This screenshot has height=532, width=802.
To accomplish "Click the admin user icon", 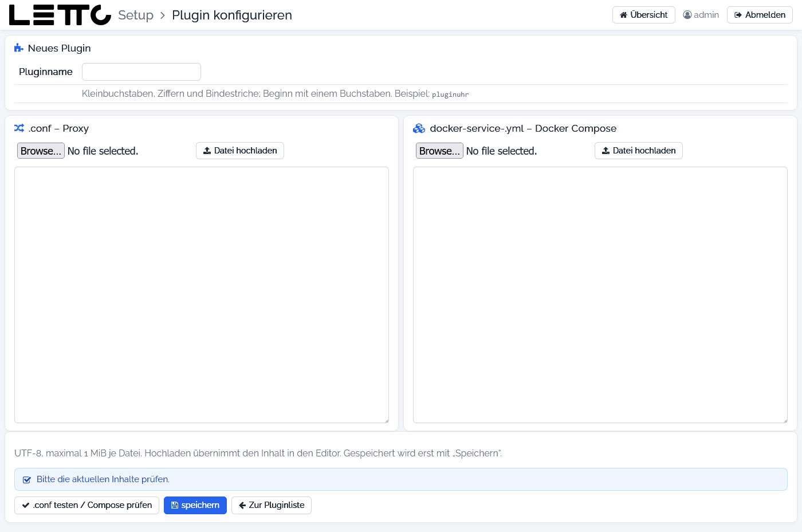I will pyautogui.click(x=687, y=15).
